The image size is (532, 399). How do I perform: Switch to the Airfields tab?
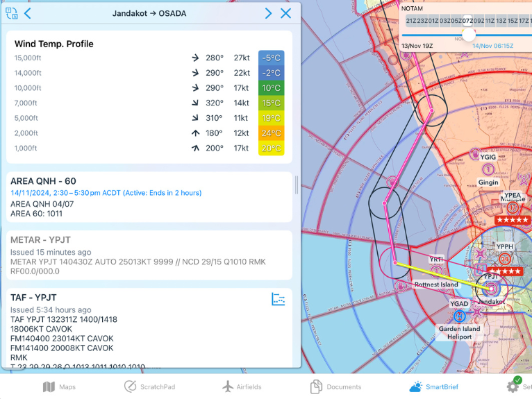pyautogui.click(x=242, y=387)
